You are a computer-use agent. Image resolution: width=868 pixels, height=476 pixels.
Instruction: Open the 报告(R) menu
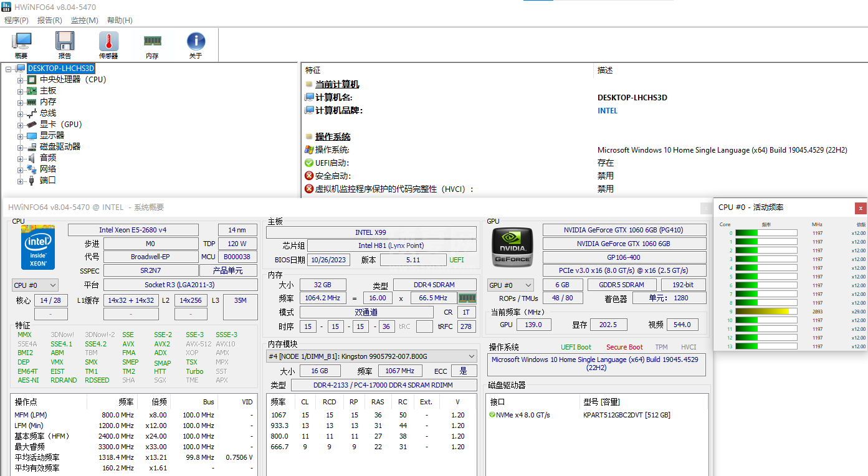point(50,20)
